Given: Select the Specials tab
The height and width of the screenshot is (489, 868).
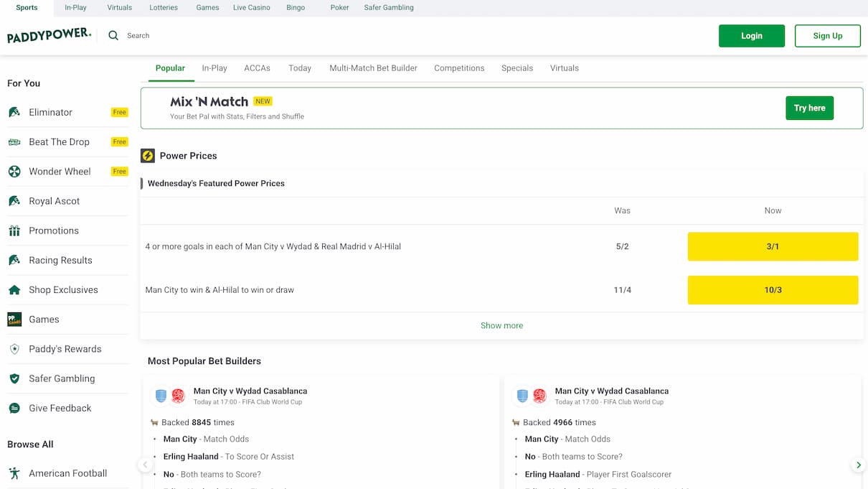Looking at the screenshot, I should click(x=517, y=68).
